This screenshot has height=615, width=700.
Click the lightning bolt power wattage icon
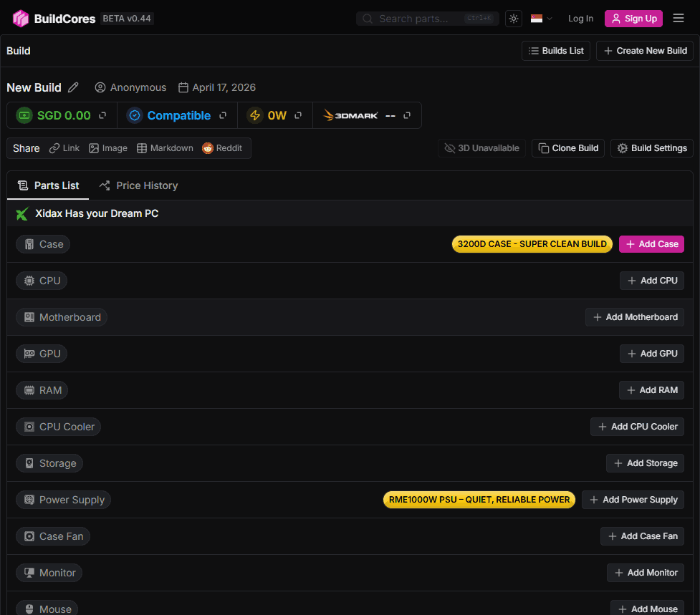tap(254, 115)
